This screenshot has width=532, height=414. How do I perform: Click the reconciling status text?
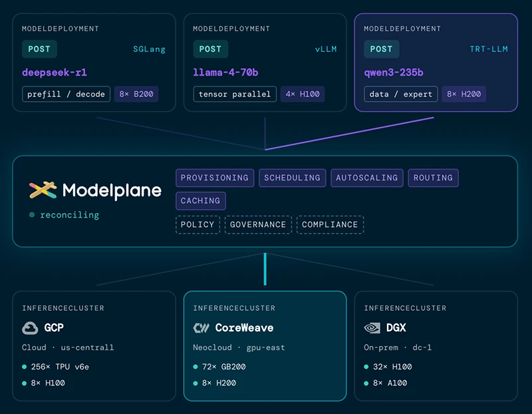click(70, 215)
